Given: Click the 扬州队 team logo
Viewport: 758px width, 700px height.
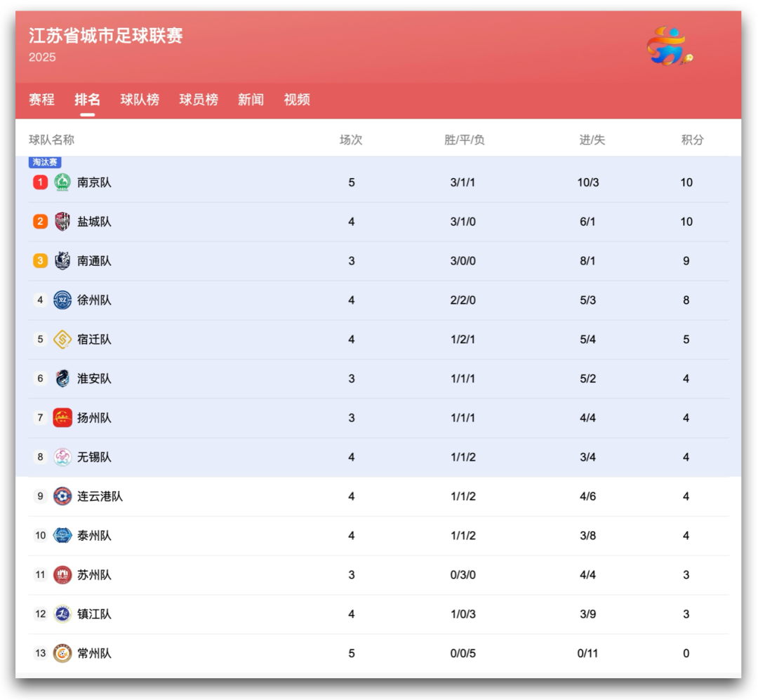Looking at the screenshot, I should (x=62, y=417).
